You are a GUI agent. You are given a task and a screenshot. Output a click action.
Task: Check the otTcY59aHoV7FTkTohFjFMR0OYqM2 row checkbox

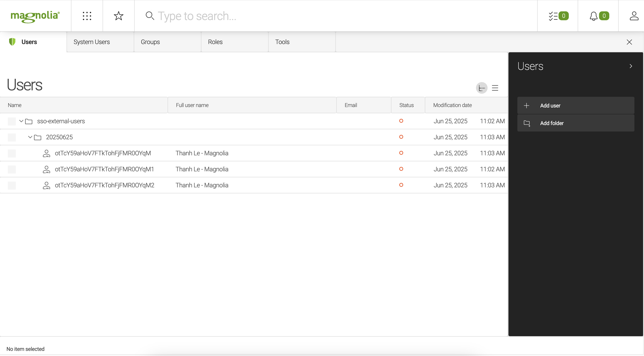12,185
